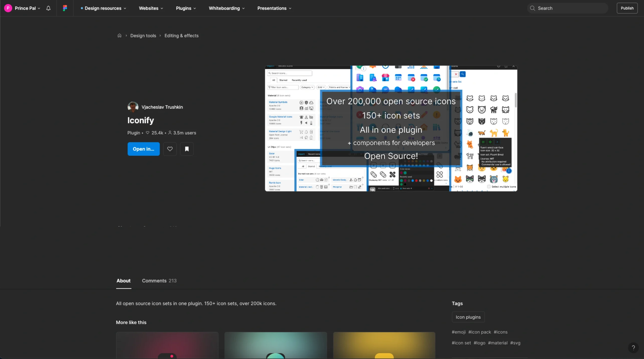The image size is (644, 359).
Task: Click the #emoji hashtag
Action: pyautogui.click(x=459, y=332)
